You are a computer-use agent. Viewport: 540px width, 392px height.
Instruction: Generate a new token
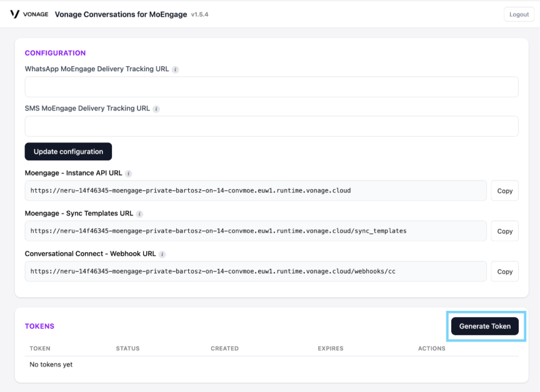485,326
